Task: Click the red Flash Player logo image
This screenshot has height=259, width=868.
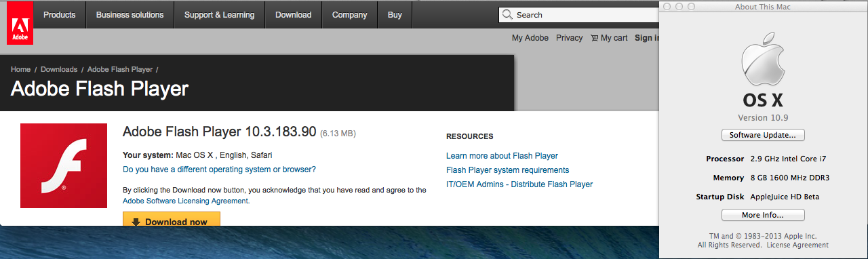Action: click(64, 165)
